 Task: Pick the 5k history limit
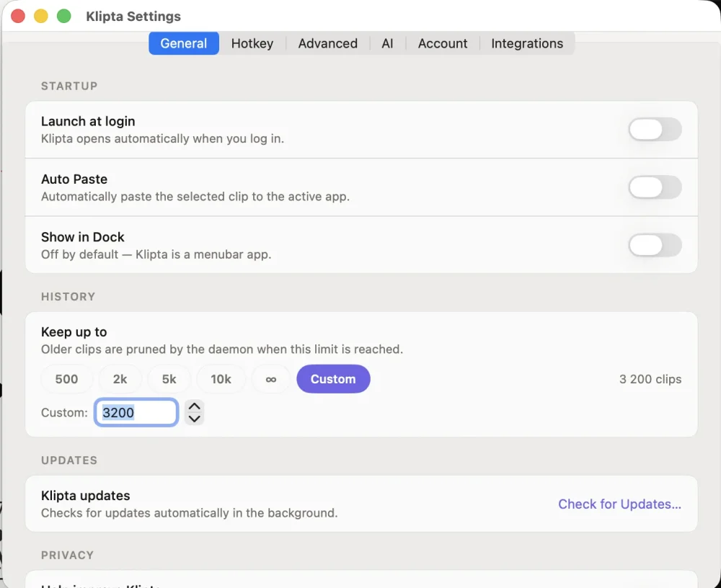point(169,379)
